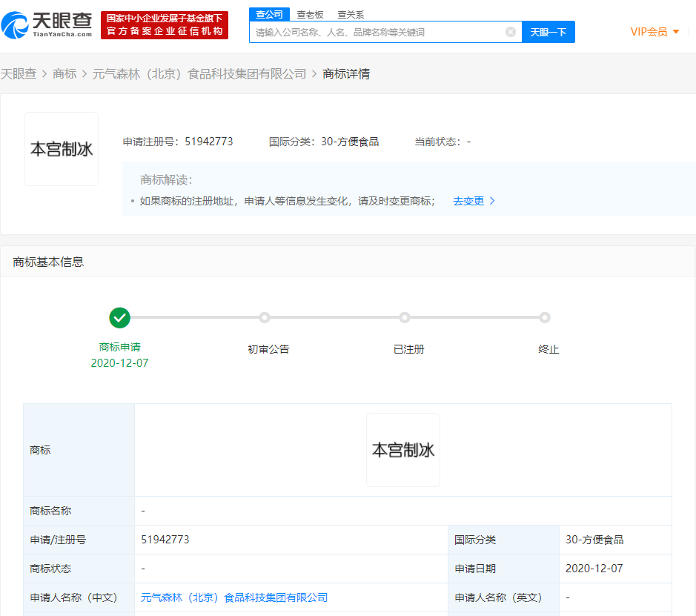Click the 当前状态 label in header
696x616 pixels.
click(x=437, y=142)
